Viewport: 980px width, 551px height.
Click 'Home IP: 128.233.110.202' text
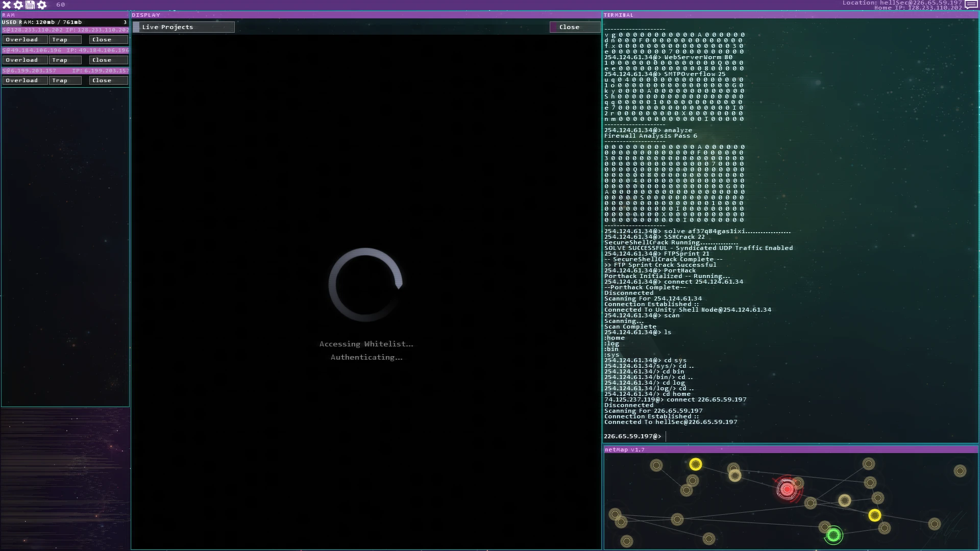coord(918,8)
